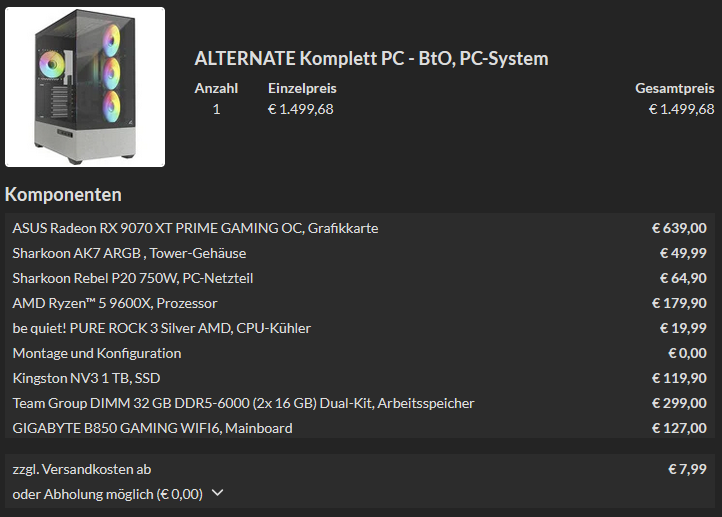Click the Gesamtpreis € 1.499,68 value

(681, 109)
